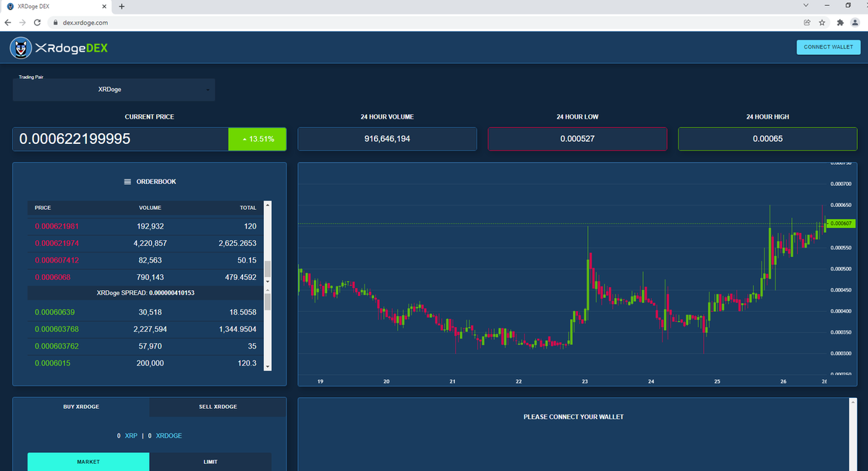Click the VOLUME column header in orderbook

150,208
